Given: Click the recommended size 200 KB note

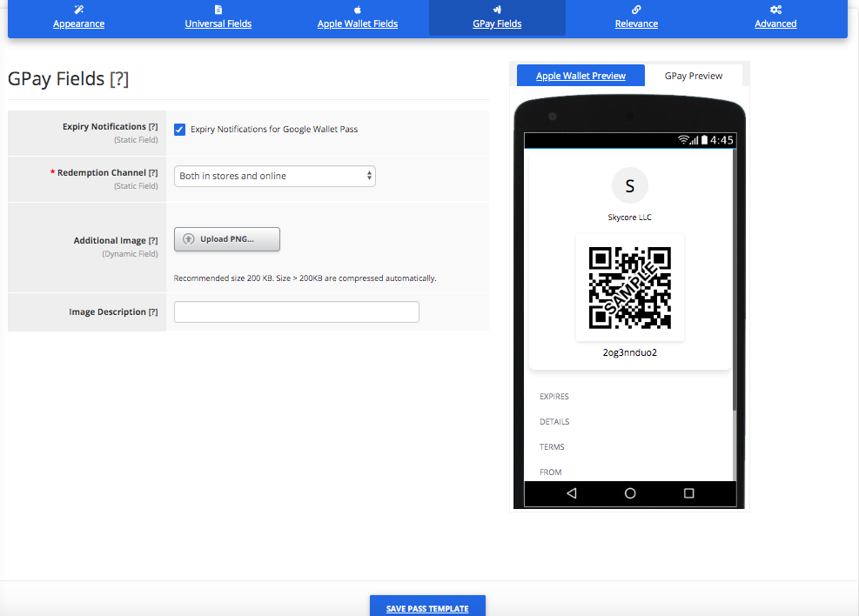Looking at the screenshot, I should (x=305, y=278).
